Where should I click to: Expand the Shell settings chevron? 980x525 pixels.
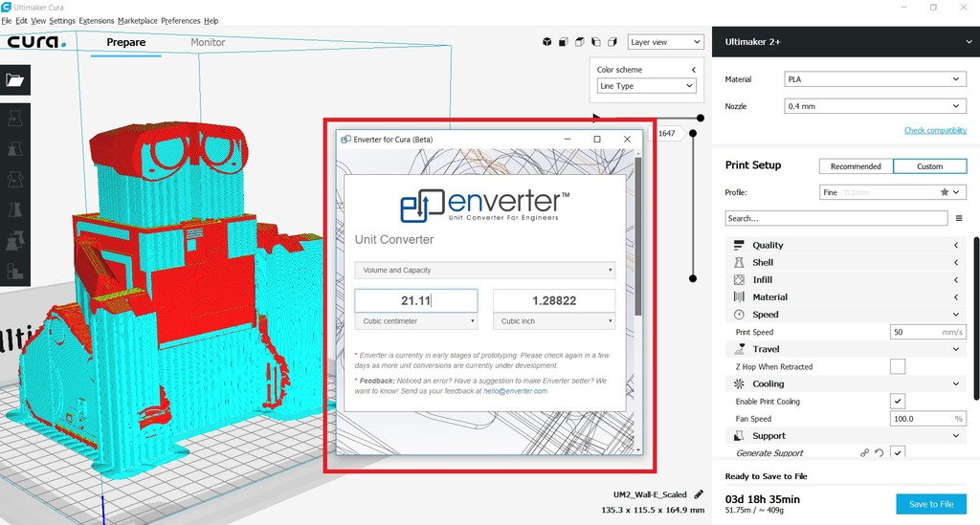tap(956, 262)
